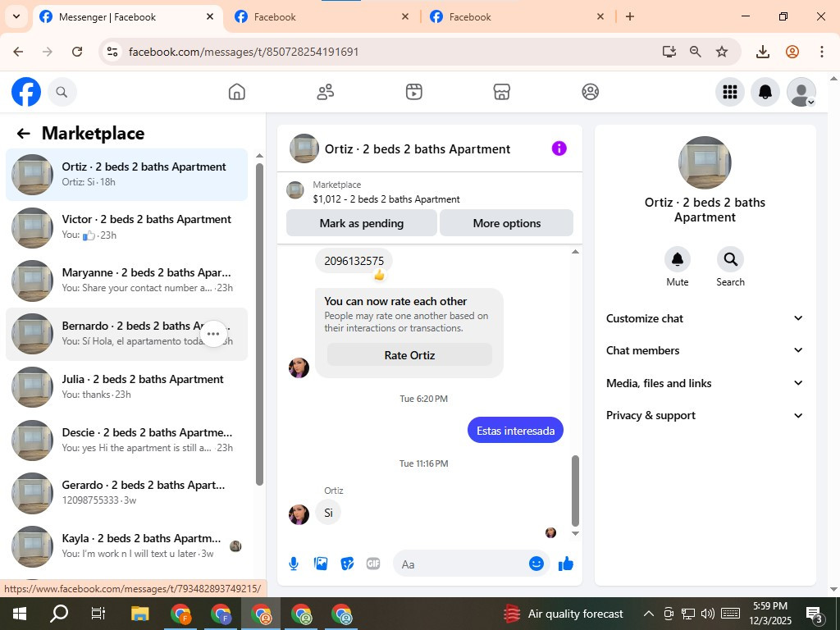Click the Facebook logo icon

click(26, 92)
